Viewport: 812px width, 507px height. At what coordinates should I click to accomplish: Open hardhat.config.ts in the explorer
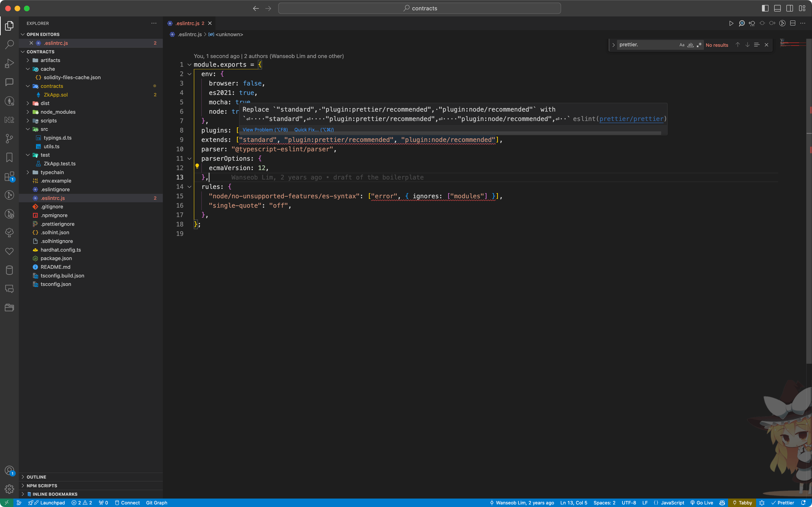[61, 250]
